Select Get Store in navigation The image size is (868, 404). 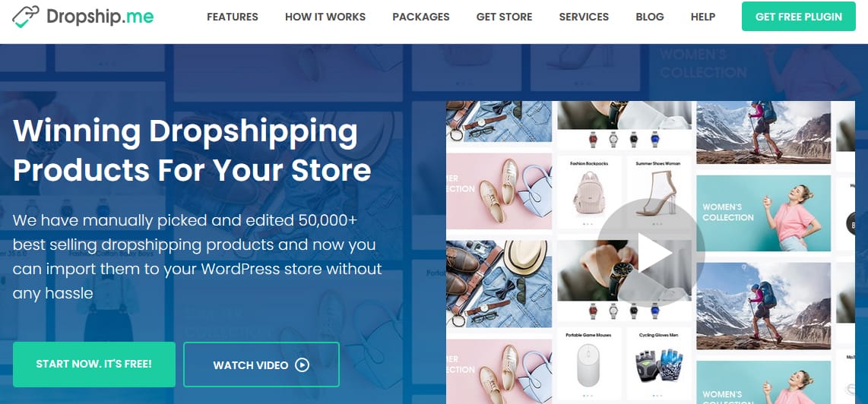pos(504,17)
